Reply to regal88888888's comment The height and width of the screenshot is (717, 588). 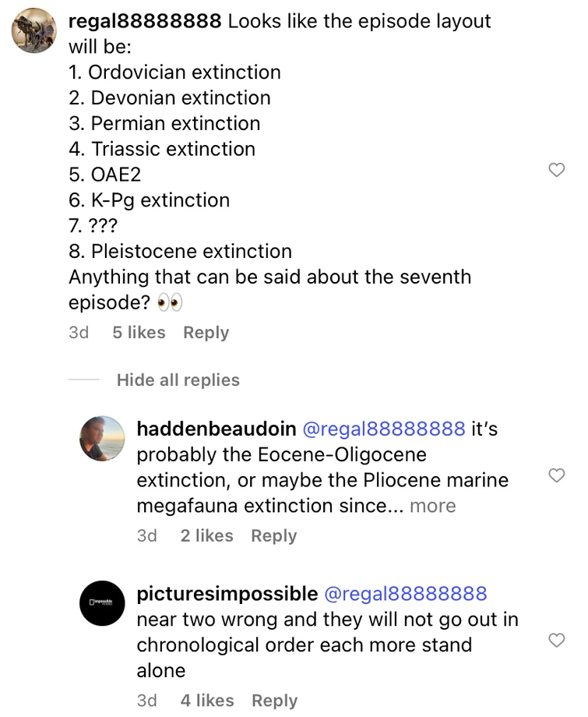206,333
